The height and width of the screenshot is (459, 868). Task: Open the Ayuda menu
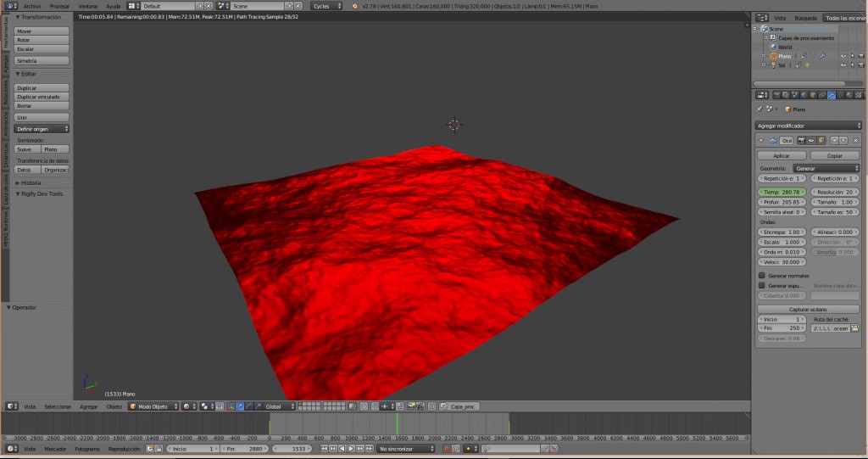point(113,6)
